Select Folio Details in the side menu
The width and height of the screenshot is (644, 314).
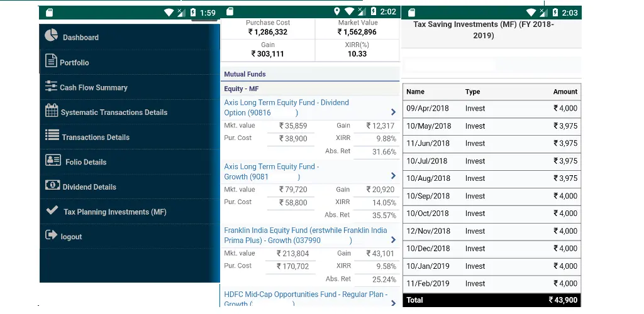[130, 161]
